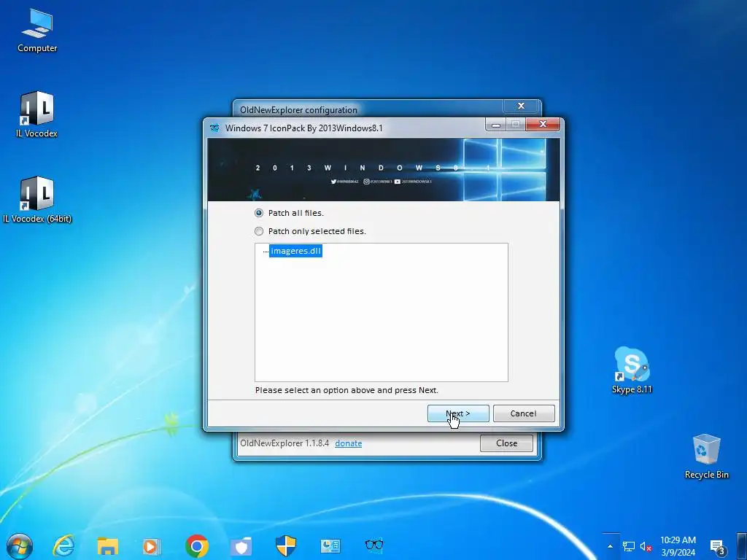Image resolution: width=747 pixels, height=560 pixels.
Task: Click the IconPack title bar app icon
Action: pos(215,128)
